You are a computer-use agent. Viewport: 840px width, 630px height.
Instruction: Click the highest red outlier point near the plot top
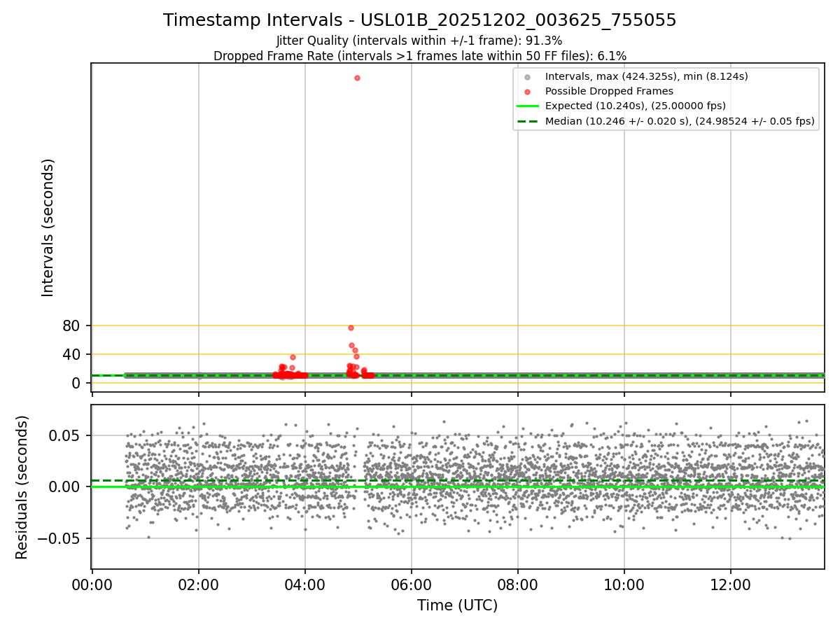coord(357,78)
